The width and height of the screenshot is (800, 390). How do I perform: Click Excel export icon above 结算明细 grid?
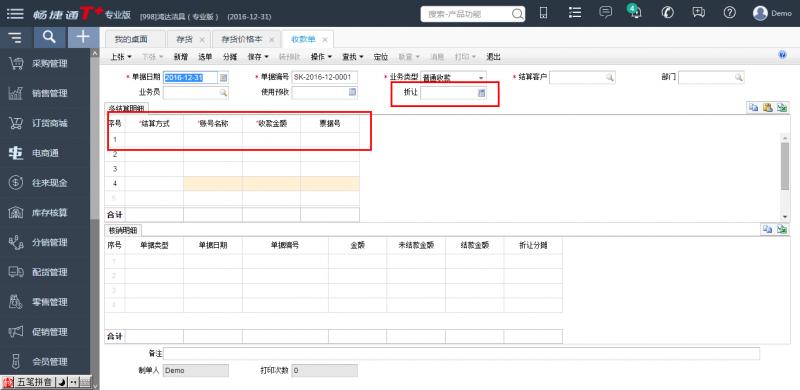pyautogui.click(x=782, y=108)
